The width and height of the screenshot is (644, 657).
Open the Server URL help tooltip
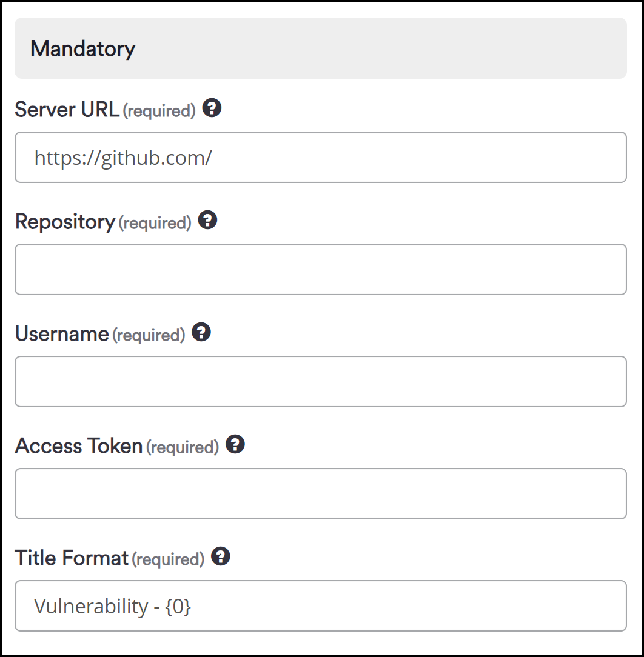pyautogui.click(x=212, y=108)
